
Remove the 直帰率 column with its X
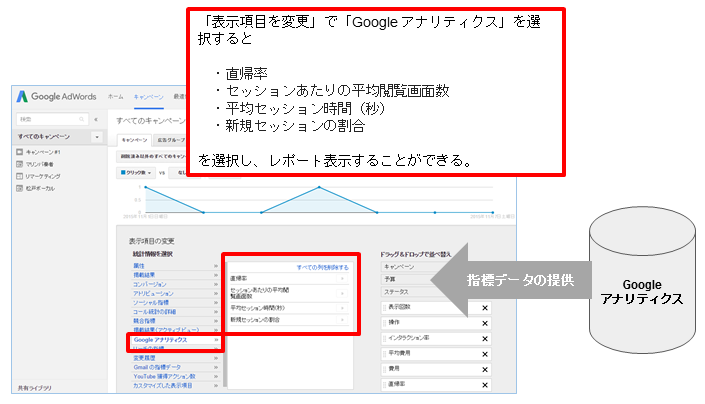coord(485,383)
